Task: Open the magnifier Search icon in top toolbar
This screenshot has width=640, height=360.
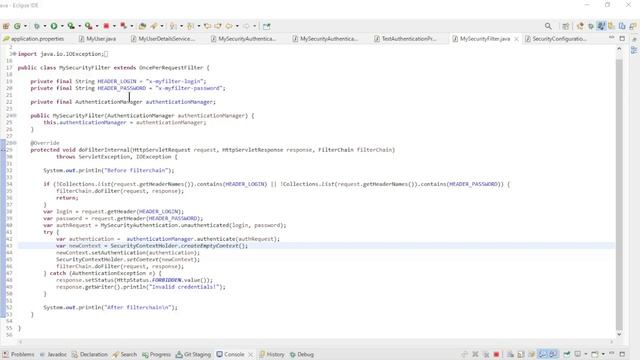Action: coord(548,26)
